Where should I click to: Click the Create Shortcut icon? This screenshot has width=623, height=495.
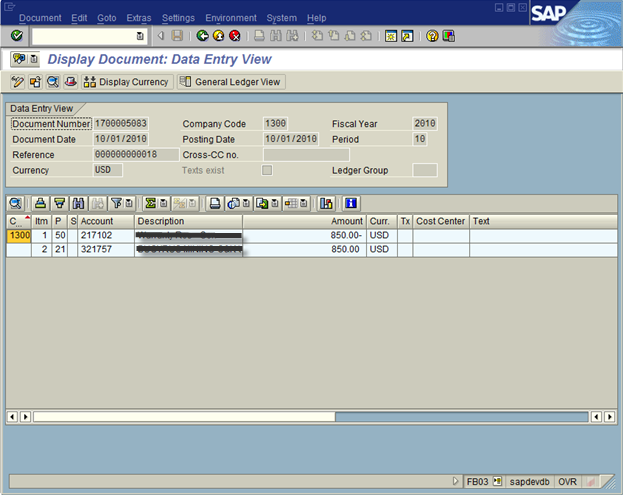pyautogui.click(x=407, y=36)
